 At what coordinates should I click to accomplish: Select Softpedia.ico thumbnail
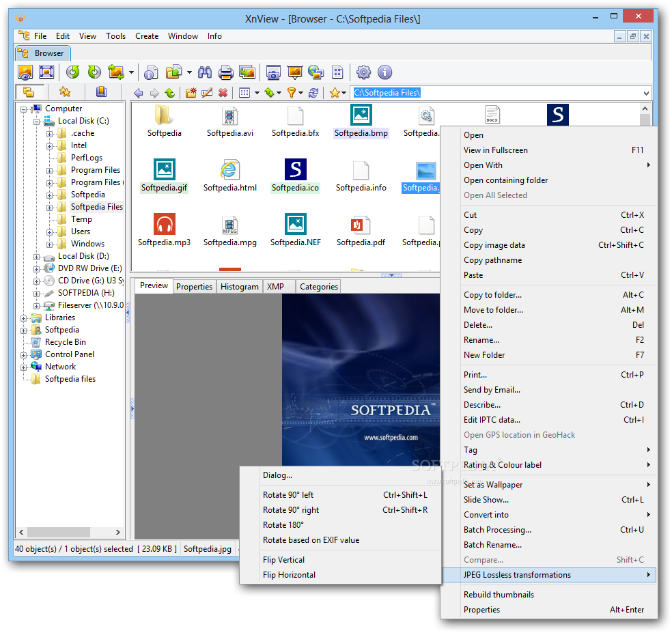[x=295, y=175]
